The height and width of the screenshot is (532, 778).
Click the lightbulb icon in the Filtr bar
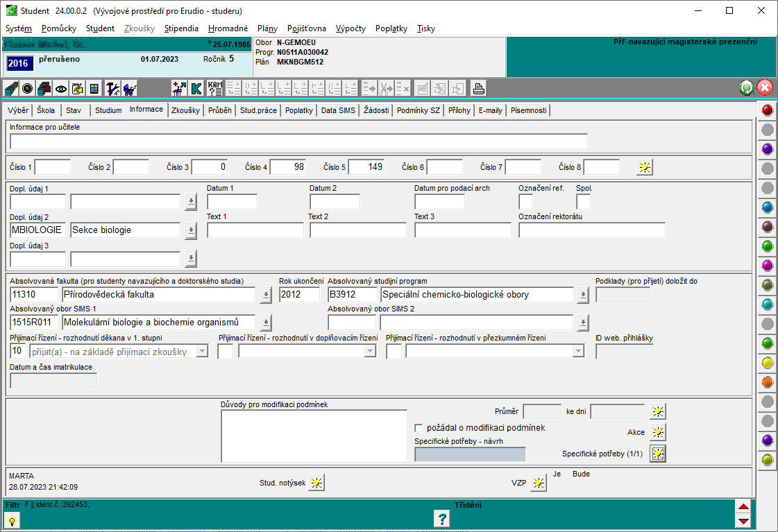12,520
